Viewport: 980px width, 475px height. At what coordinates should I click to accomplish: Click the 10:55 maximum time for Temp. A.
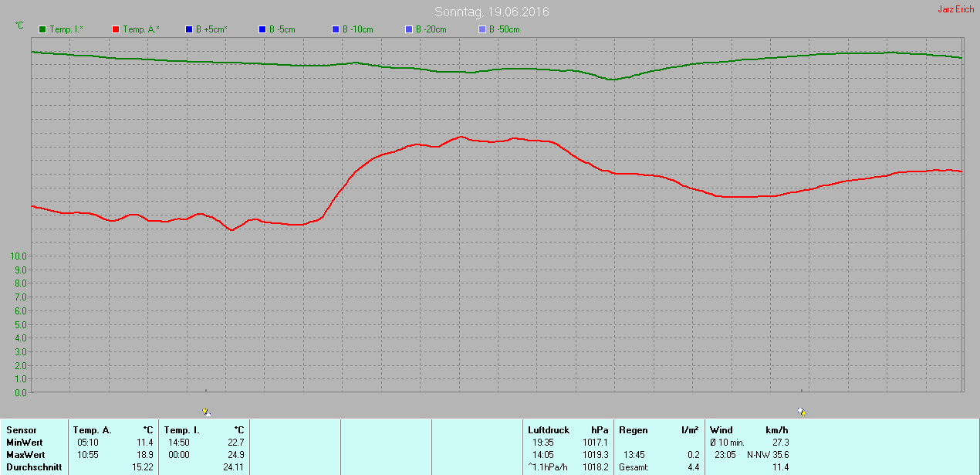pyautogui.click(x=87, y=455)
